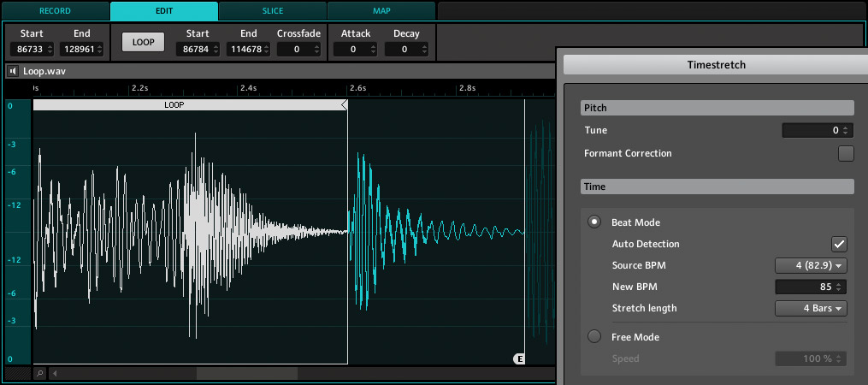Click the loop end triangle marker
The image size is (868, 385).
[344, 104]
